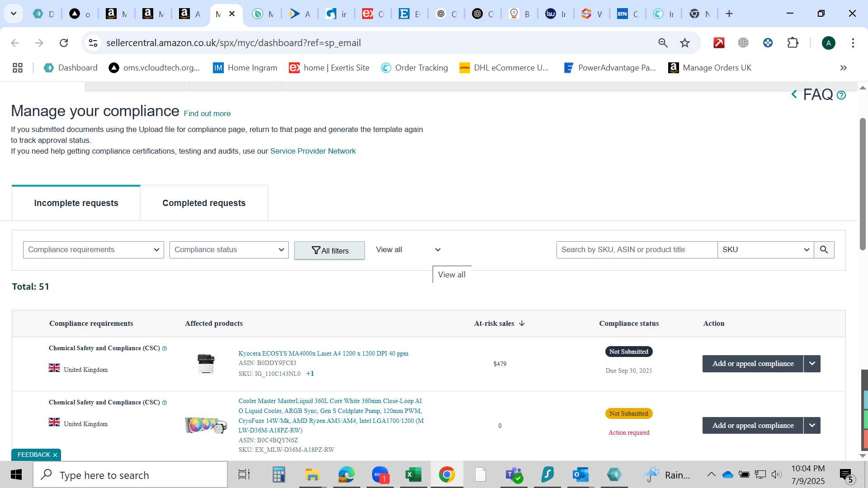
Task: Open the Home Ingram bookmark
Action: click(245, 68)
